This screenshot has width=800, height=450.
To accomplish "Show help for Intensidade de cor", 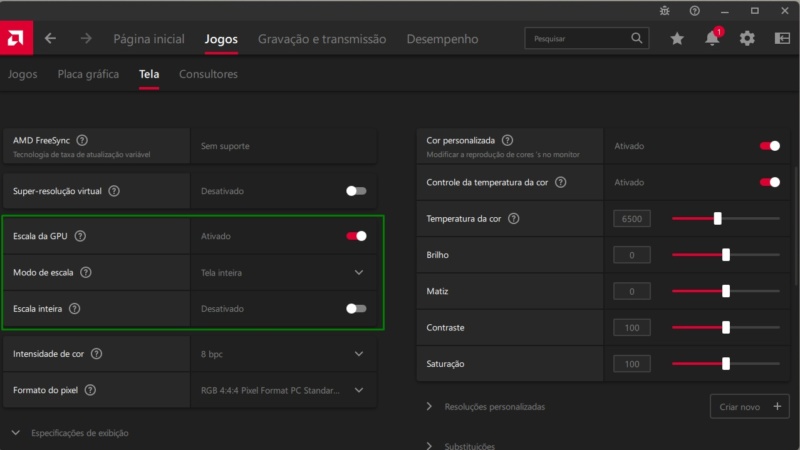I will point(96,354).
